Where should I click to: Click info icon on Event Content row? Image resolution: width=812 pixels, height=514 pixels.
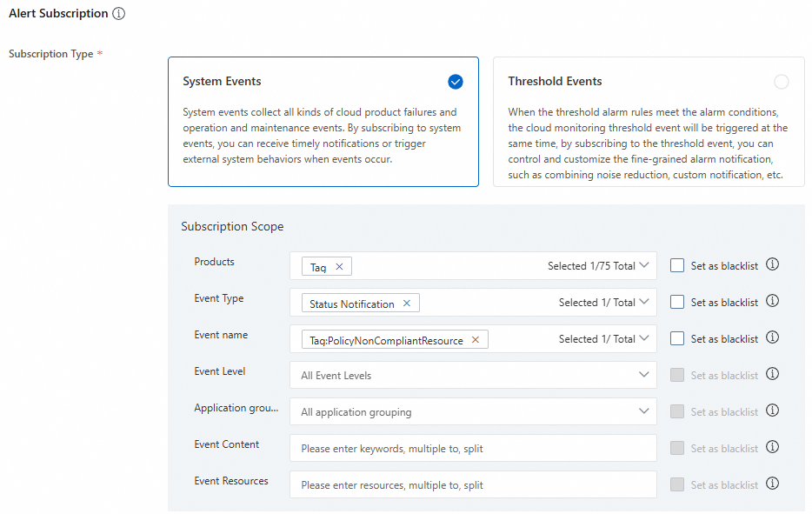pyautogui.click(x=772, y=448)
